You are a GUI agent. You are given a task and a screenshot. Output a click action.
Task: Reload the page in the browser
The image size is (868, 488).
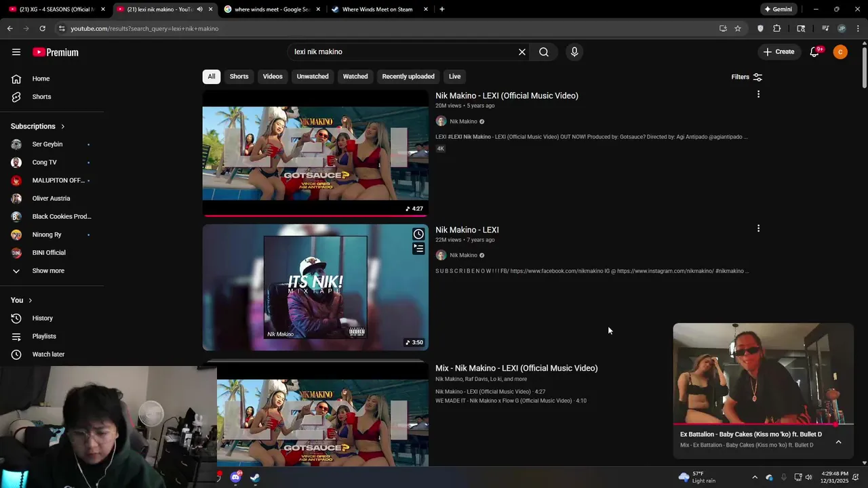point(42,28)
